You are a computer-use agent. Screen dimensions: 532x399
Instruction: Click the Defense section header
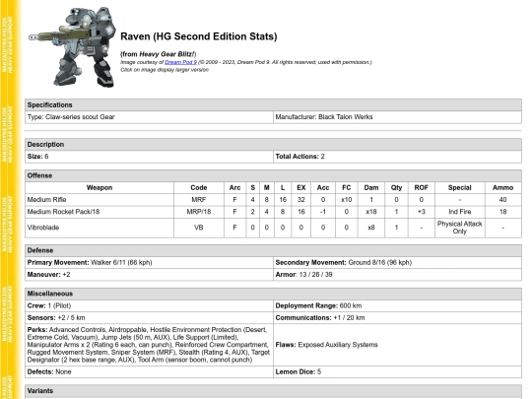pyautogui.click(x=273, y=250)
